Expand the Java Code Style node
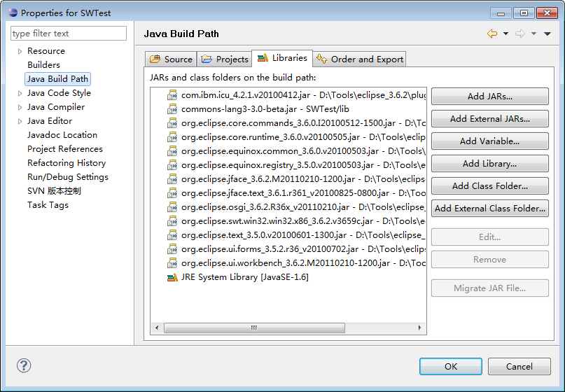Screen dimensions: 565x392 20,93
